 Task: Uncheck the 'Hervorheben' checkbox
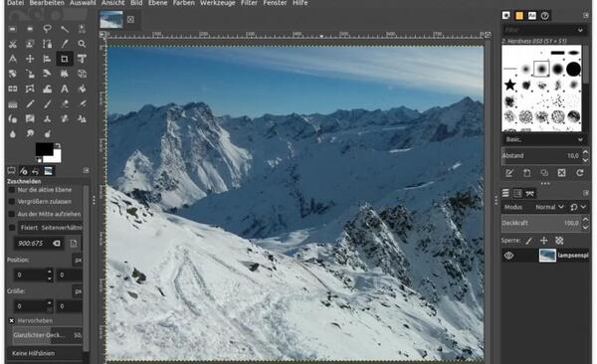[x=11, y=320]
